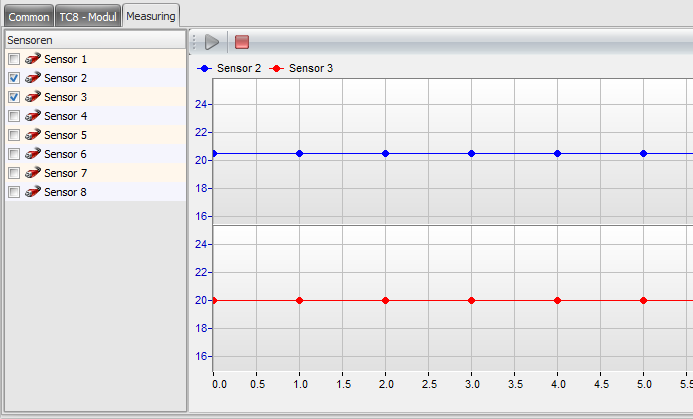Click the Sensor 5 probe icon
The image size is (693, 419).
tap(33, 135)
